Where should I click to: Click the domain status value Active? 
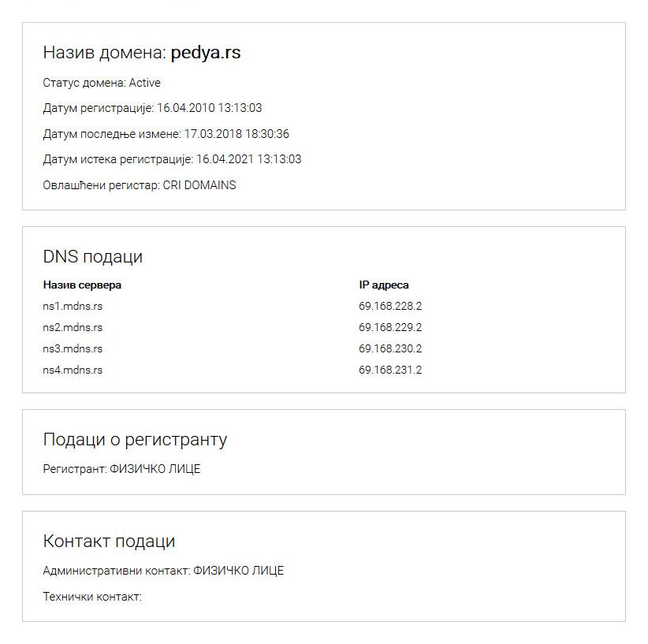pos(144,83)
